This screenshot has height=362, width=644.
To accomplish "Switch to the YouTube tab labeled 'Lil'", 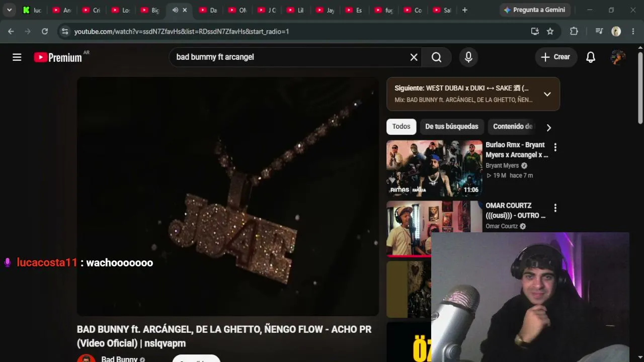I will tap(295, 10).
